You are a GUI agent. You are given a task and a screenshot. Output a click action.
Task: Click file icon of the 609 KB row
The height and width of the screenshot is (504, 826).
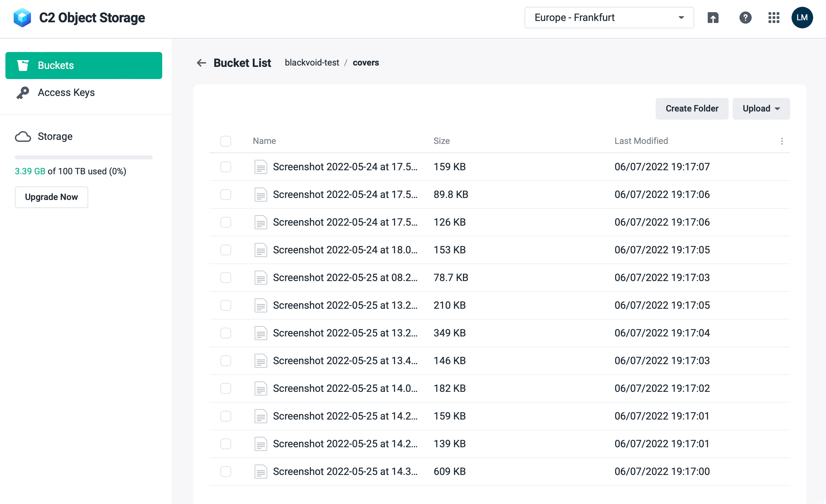(x=261, y=472)
